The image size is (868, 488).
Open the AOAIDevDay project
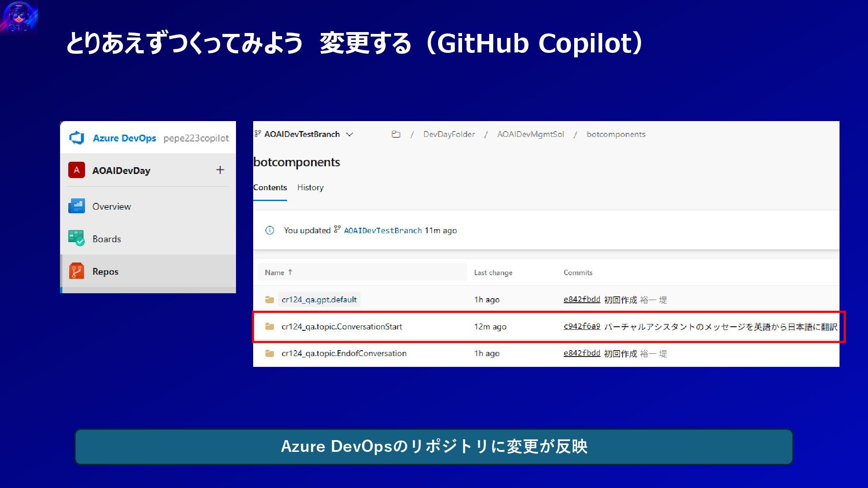121,170
